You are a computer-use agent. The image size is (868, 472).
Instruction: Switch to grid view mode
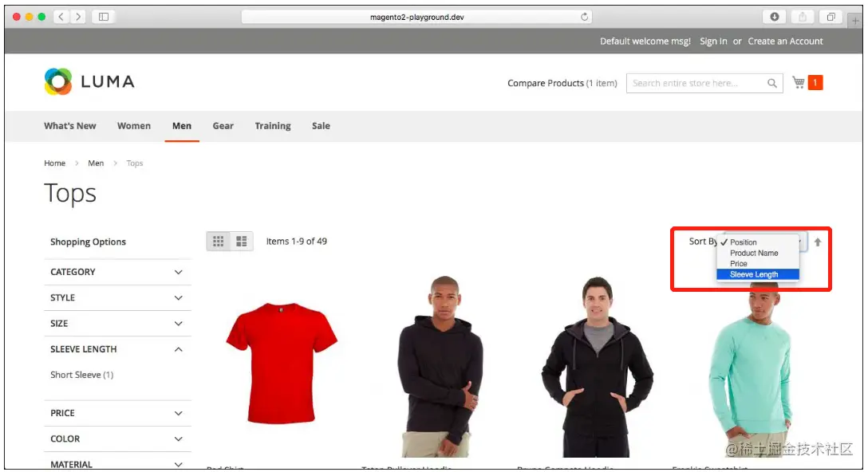point(218,242)
